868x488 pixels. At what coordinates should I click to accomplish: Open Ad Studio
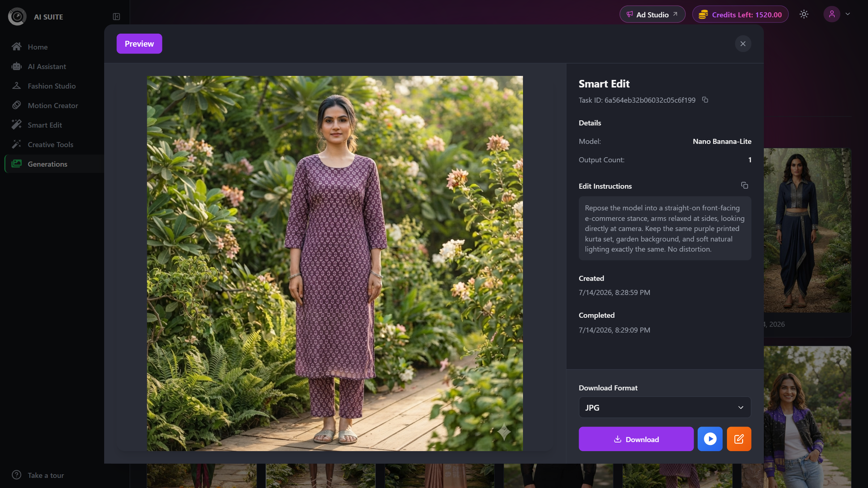(x=652, y=14)
